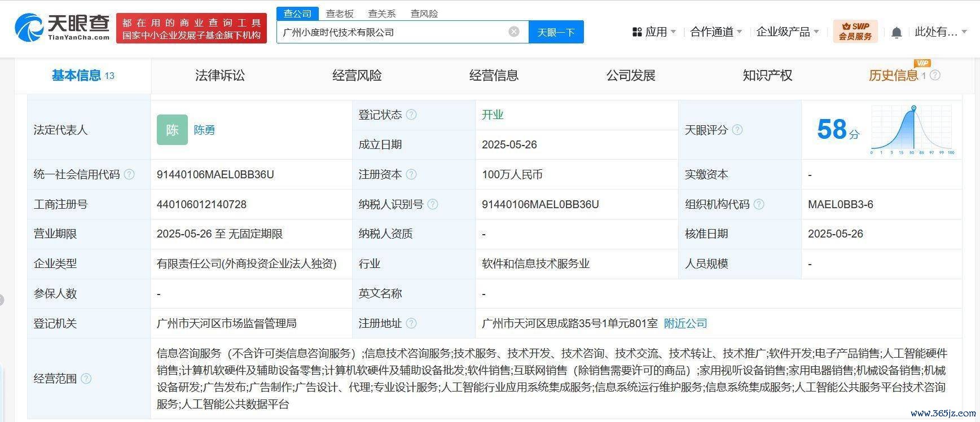Click the red promotional banner next to logo
The image size is (980, 422).
[x=192, y=28]
